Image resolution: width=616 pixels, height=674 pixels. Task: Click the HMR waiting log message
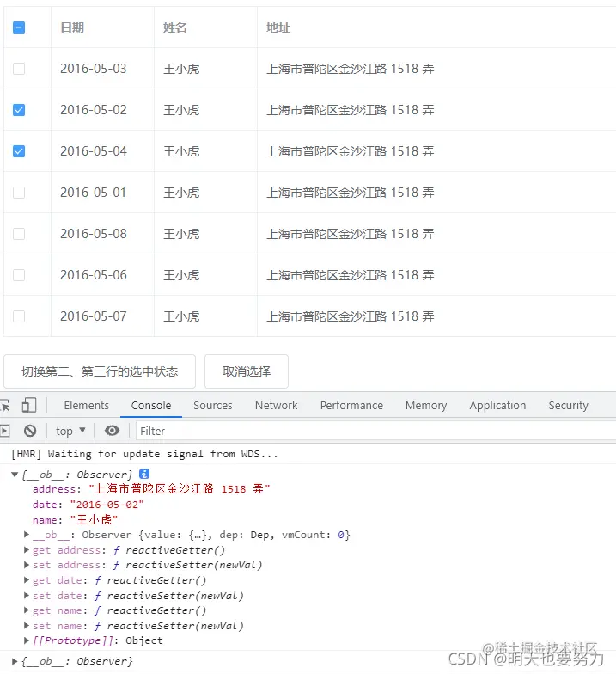point(144,454)
